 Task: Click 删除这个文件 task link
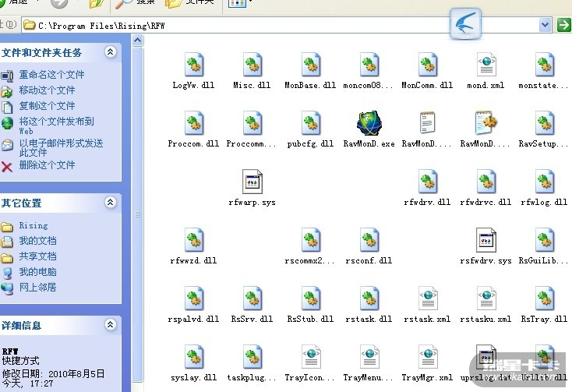(x=47, y=165)
